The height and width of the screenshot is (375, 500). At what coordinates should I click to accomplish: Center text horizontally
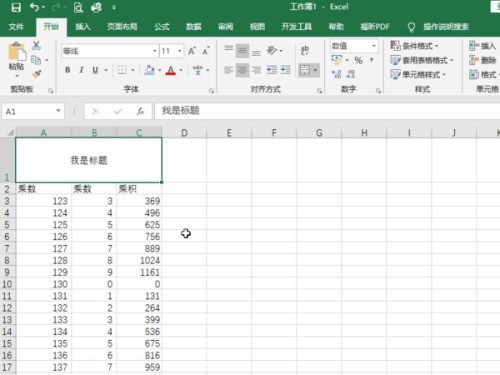(242, 70)
